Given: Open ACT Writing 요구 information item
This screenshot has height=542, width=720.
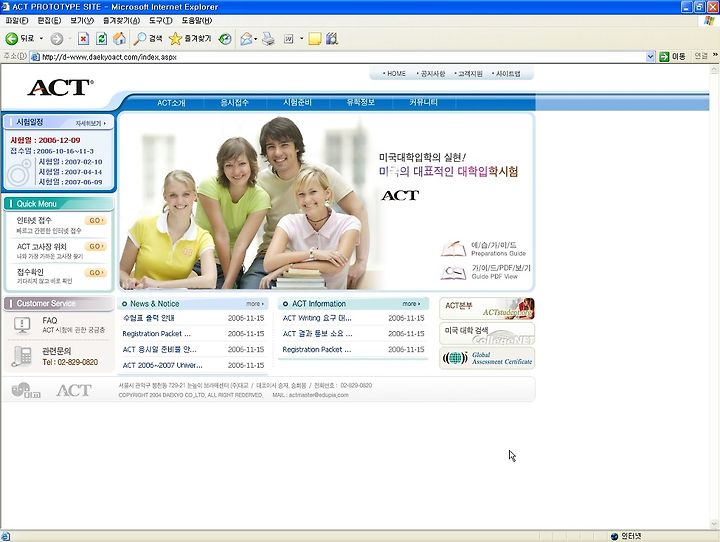Looking at the screenshot, I should (317, 318).
